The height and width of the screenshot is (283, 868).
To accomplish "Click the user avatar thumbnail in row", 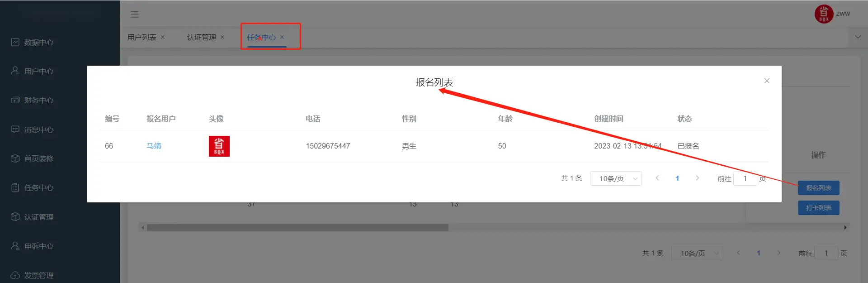I will pos(219,146).
